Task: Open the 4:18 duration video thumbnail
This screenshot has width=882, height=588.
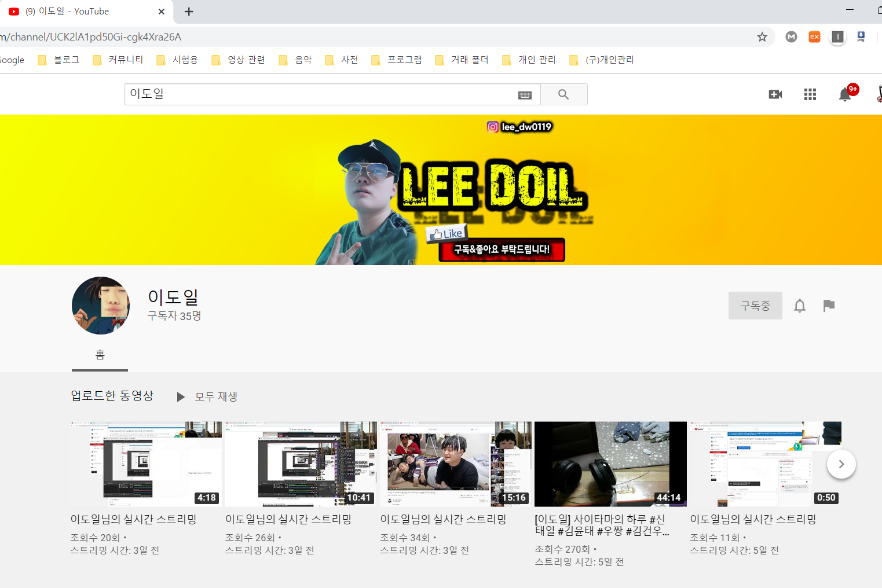Action: (x=146, y=464)
